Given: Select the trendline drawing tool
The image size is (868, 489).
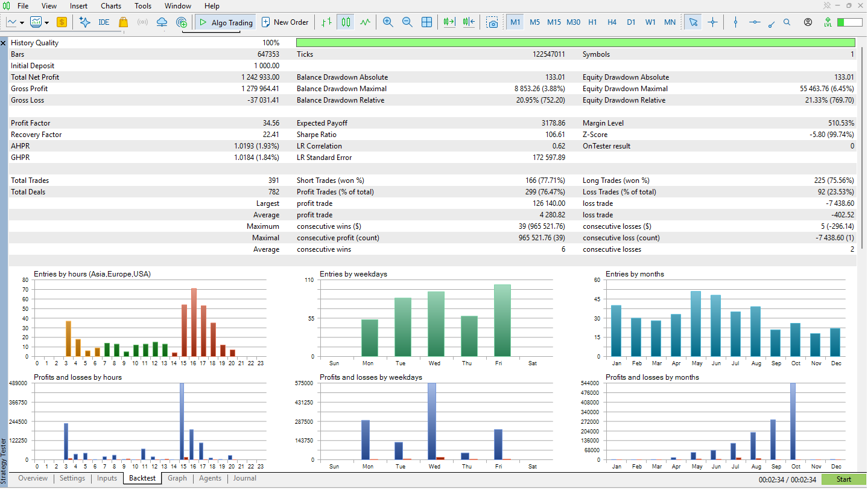Looking at the screenshot, I should 771,24.
